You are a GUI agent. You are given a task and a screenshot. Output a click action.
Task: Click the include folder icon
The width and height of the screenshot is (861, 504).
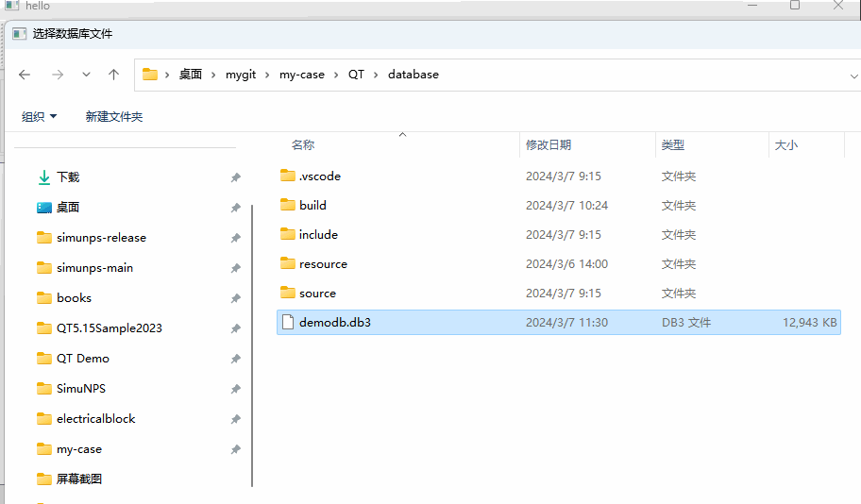tap(288, 234)
